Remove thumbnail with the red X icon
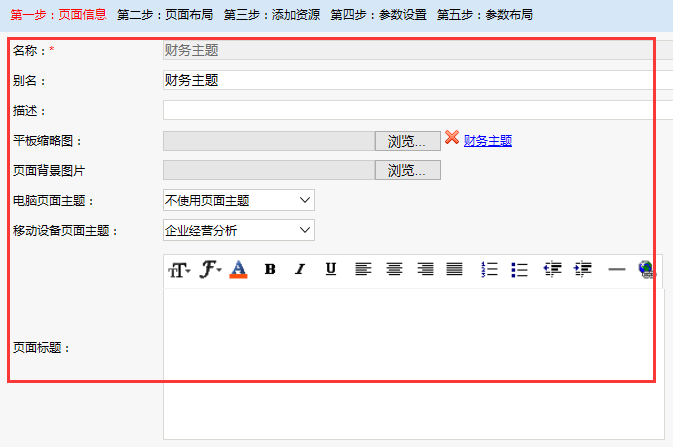 tap(452, 137)
